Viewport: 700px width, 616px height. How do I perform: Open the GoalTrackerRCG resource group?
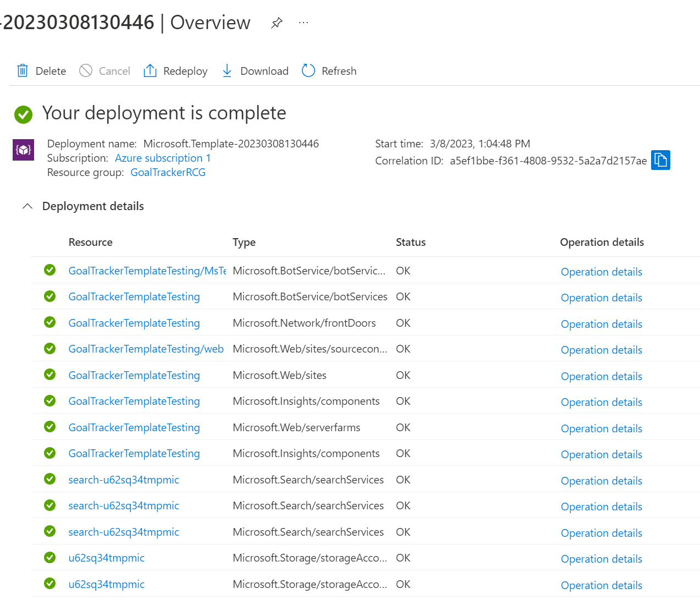click(168, 172)
